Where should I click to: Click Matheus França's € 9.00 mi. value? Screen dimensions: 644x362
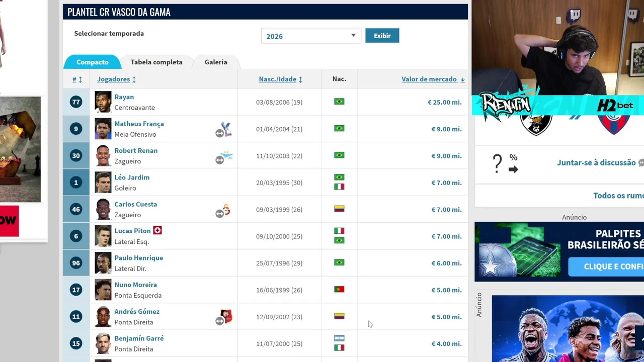point(446,129)
